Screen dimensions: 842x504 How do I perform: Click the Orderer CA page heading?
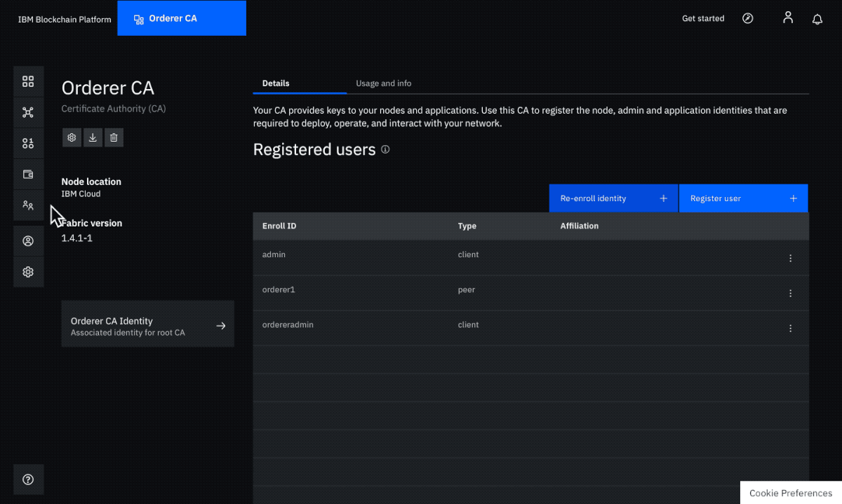pyautogui.click(x=108, y=88)
